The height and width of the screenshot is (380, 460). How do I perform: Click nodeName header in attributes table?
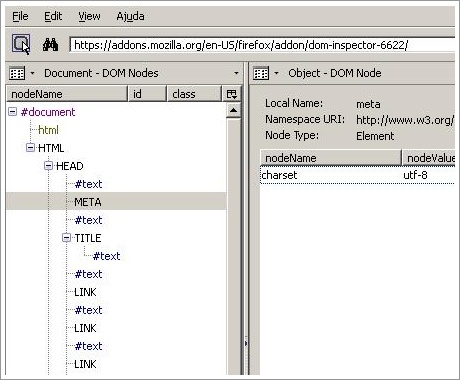[331, 158]
